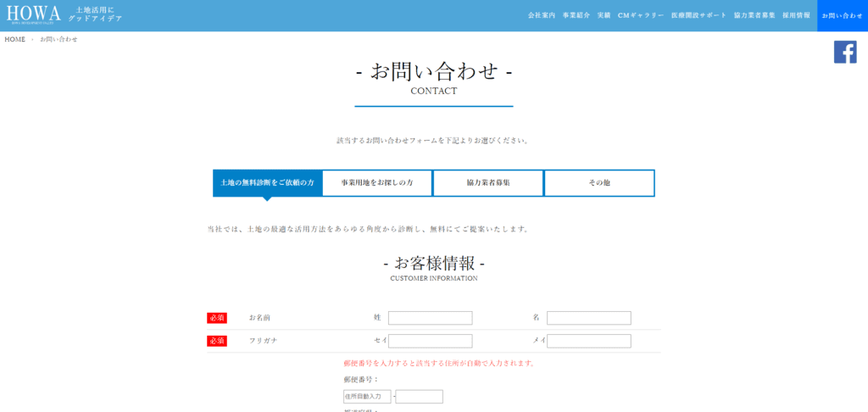Visit the 採用情報 page
This screenshot has height=412, width=868.
(796, 15)
